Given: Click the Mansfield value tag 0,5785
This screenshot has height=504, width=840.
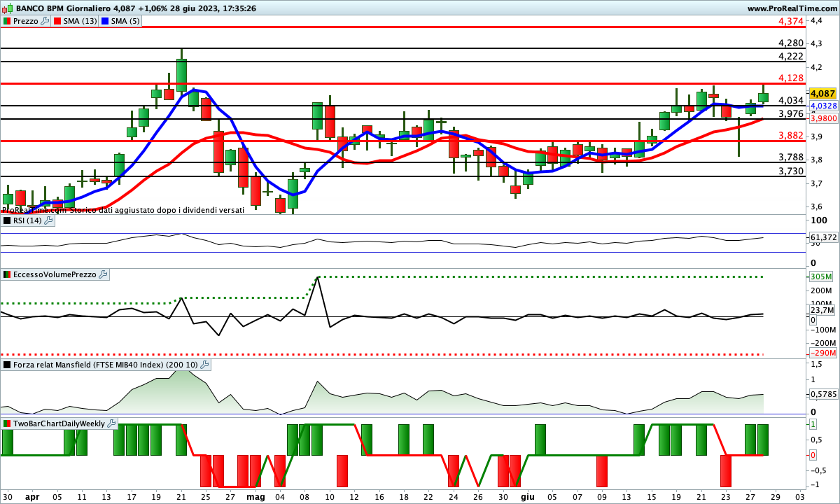Looking at the screenshot, I should point(824,394).
